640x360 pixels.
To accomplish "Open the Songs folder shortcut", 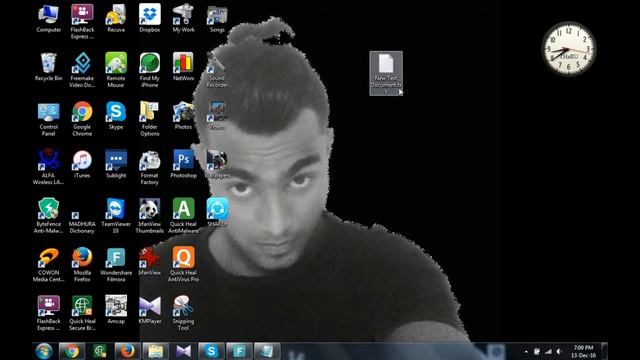I will tap(217, 19).
